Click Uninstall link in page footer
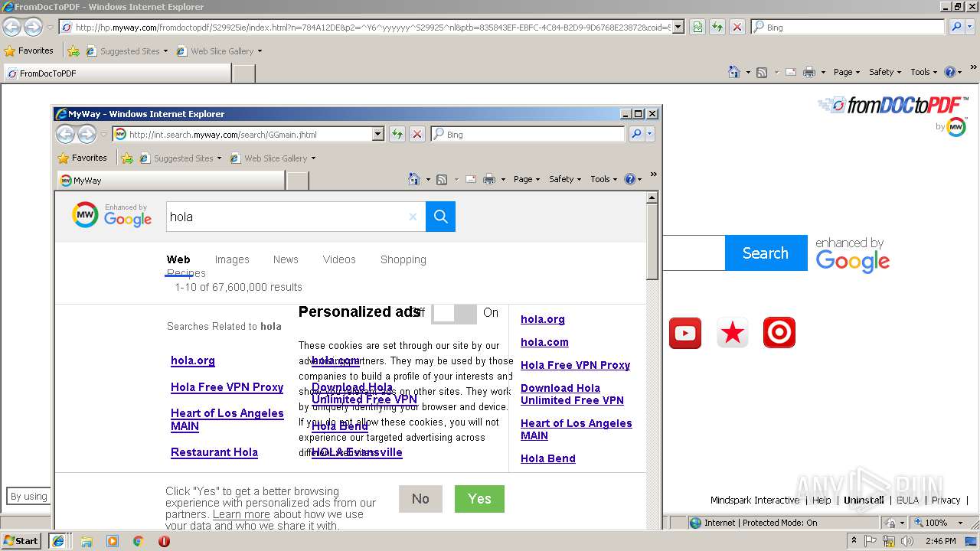This screenshot has height=551, width=980. (864, 500)
